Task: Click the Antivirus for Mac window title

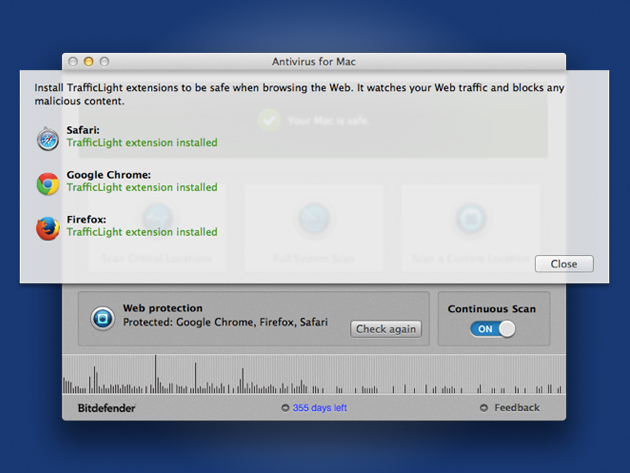Action: tap(314, 61)
